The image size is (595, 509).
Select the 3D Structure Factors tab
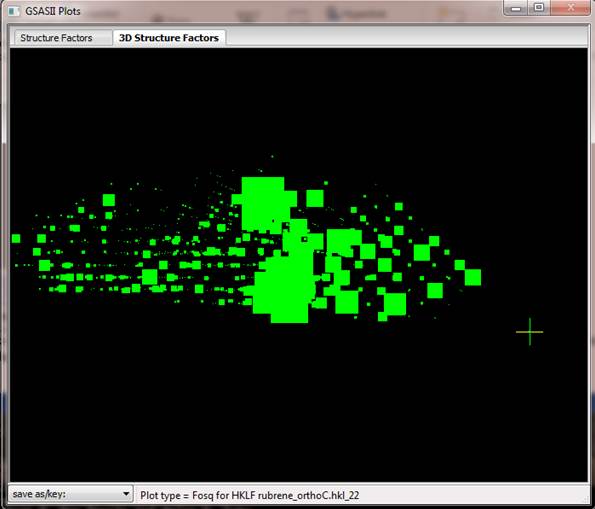coord(169,38)
